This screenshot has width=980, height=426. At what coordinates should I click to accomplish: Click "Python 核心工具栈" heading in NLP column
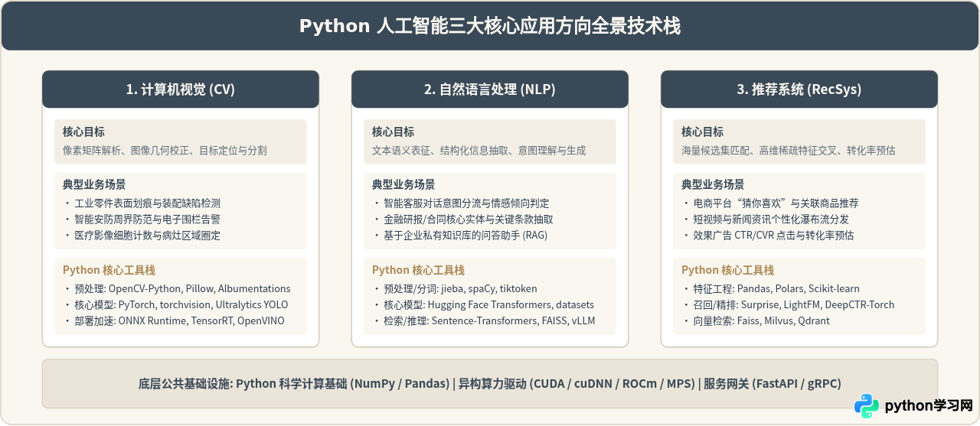coord(418,270)
